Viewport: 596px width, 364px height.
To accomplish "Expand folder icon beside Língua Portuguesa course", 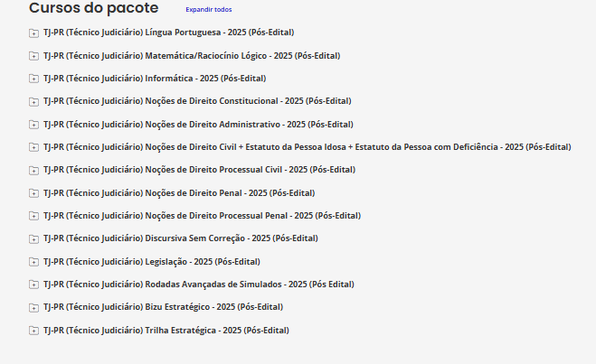I will point(33,33).
